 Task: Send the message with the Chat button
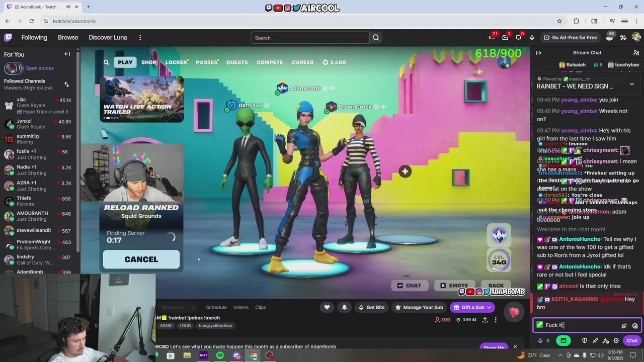tap(632, 340)
